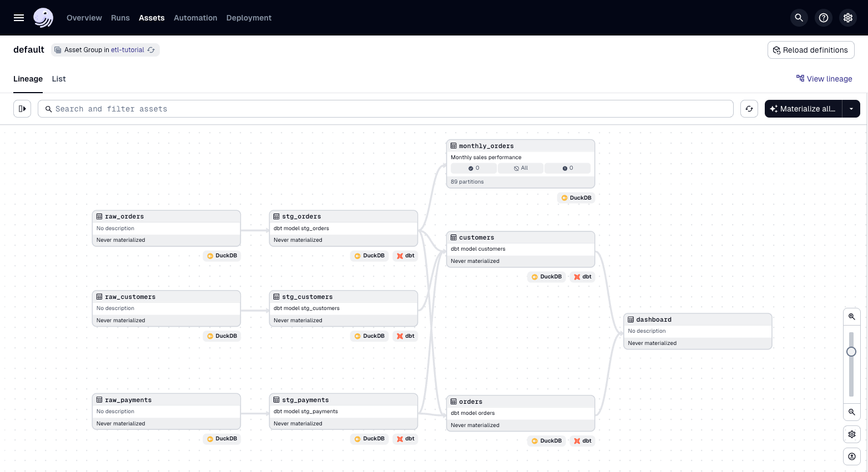Focus the Search and filter assets field
The width and height of the screenshot is (868, 472).
click(x=388, y=109)
